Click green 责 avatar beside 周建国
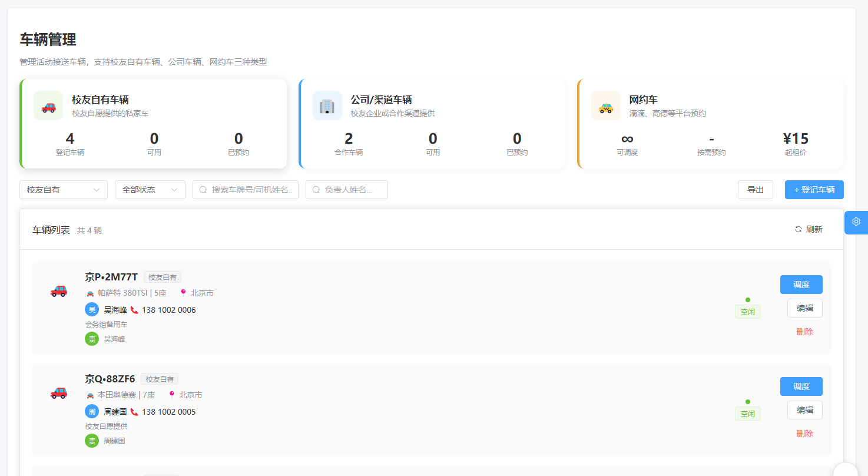The height and width of the screenshot is (476, 868). pos(92,441)
